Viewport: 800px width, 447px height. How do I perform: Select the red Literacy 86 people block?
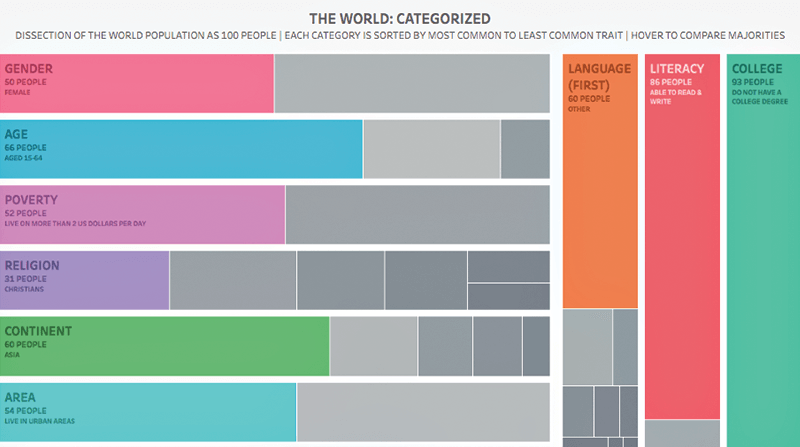(683, 235)
